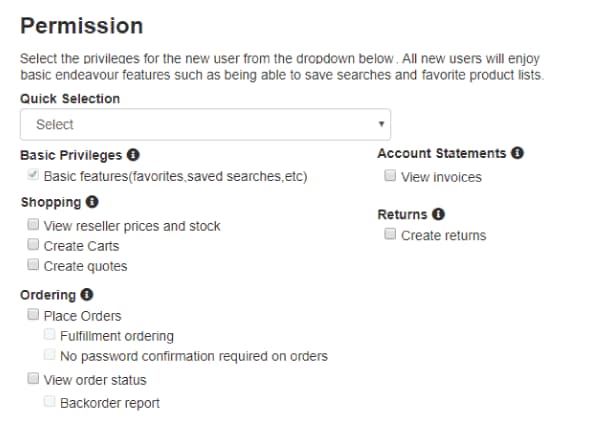
Task: Enable the Create returns checkbox
Action: [391, 235]
